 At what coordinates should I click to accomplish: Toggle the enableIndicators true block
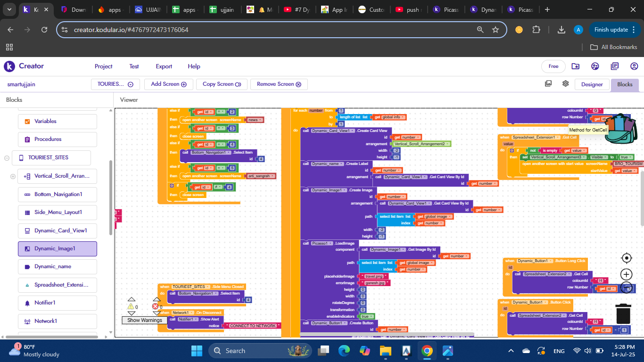[365, 317]
